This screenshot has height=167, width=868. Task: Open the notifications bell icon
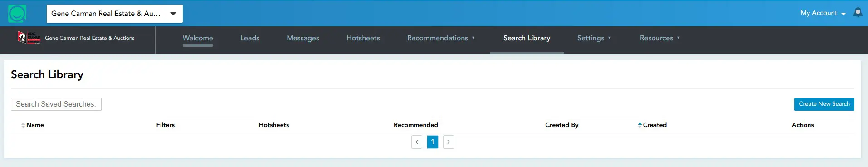pos(858,13)
